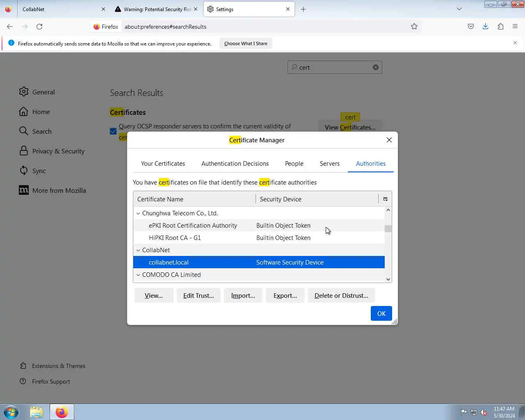This screenshot has height=420, width=525.
Task: Click the cert settings search field
Action: pyautogui.click(x=335, y=67)
